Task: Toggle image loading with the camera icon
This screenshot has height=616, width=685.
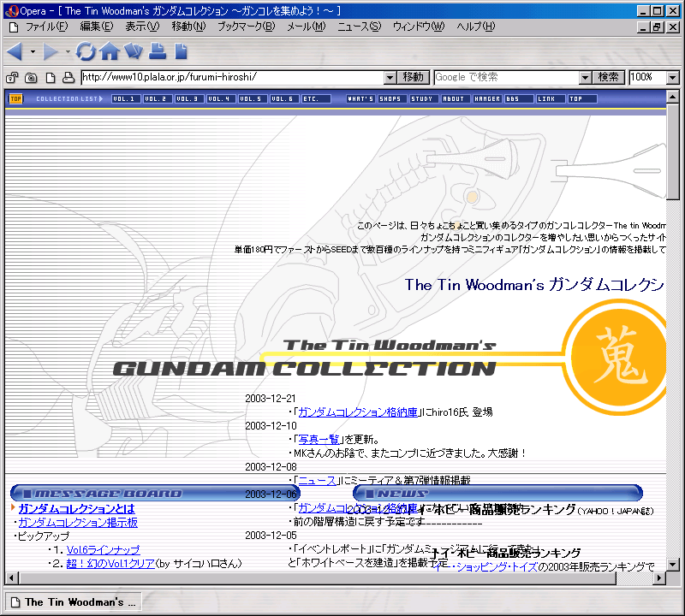Action: [x=31, y=78]
